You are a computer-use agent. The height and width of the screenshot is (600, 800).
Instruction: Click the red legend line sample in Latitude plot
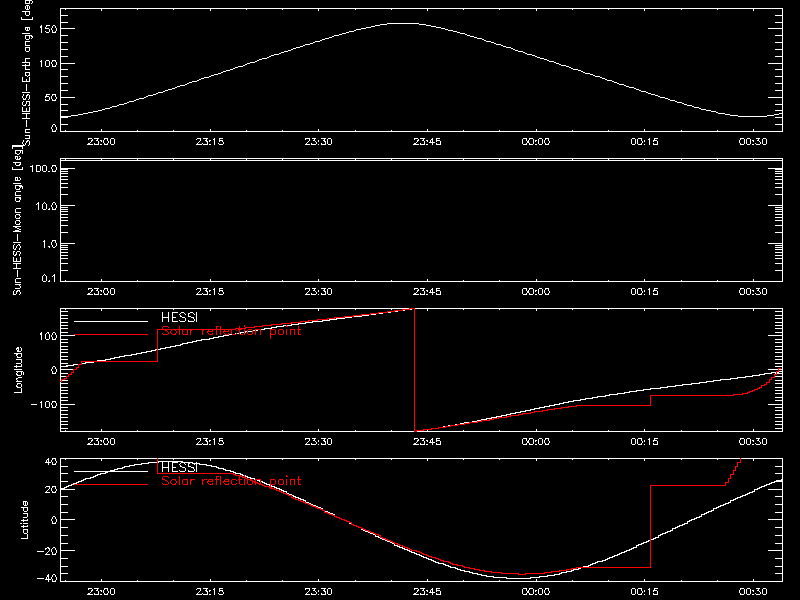pyautogui.click(x=111, y=484)
